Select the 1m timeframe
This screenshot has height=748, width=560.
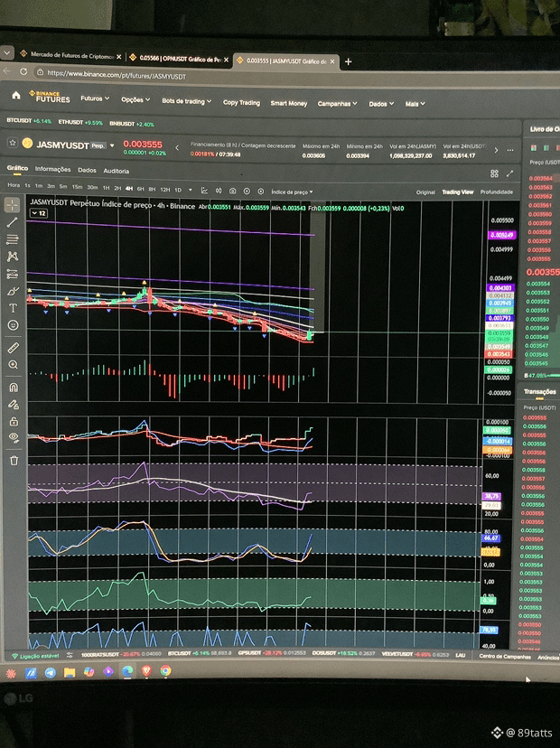point(39,185)
